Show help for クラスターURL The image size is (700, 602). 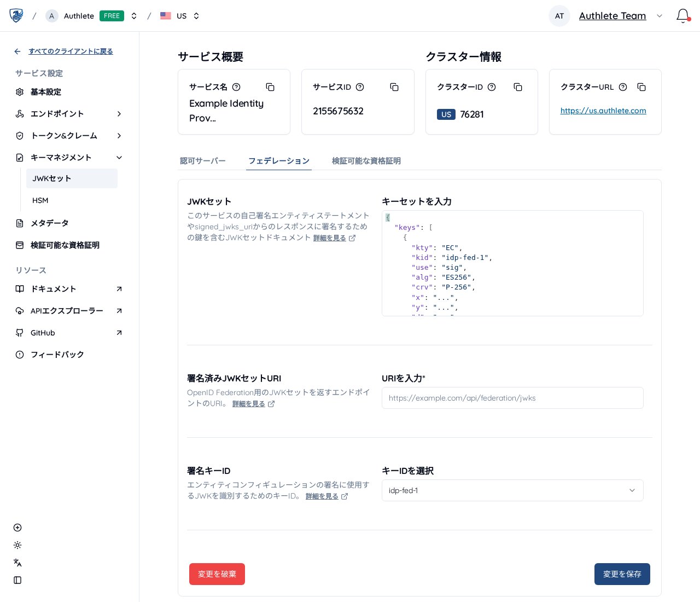pyautogui.click(x=623, y=87)
